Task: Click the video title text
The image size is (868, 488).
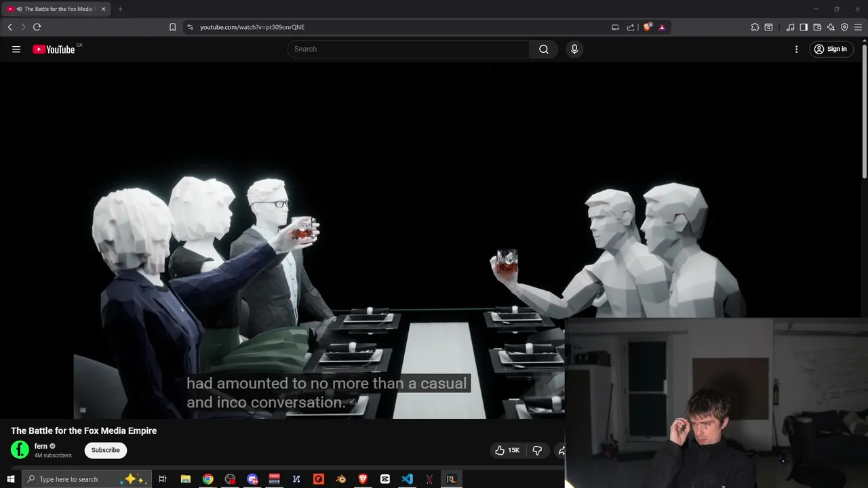Action: [83, 430]
